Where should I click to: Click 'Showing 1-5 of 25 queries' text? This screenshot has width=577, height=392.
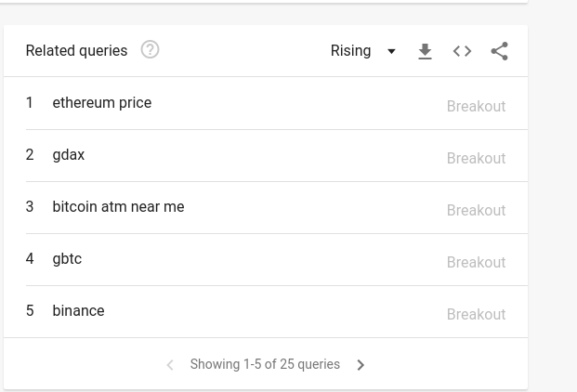265,364
